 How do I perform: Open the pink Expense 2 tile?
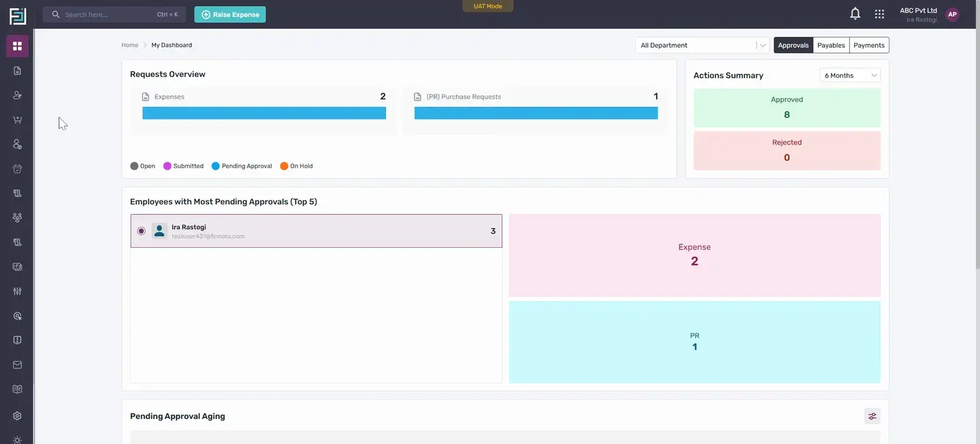point(695,255)
